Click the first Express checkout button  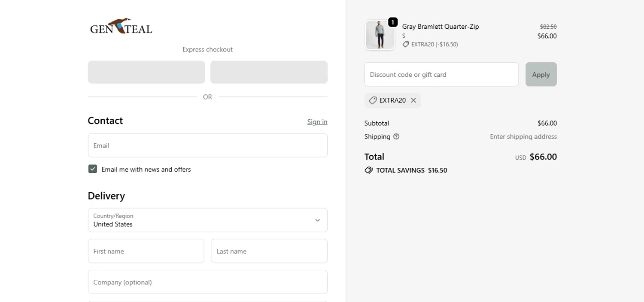[x=146, y=72]
